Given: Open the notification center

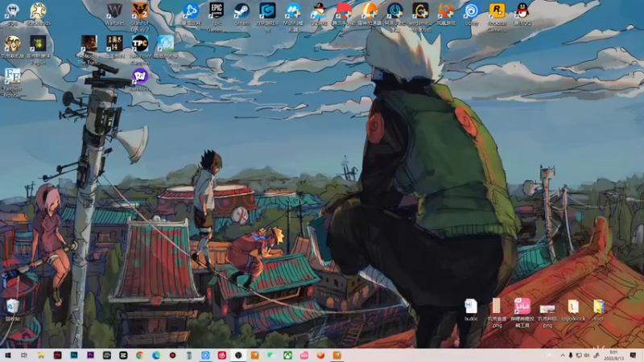Looking at the screenshot, I should point(633,356).
